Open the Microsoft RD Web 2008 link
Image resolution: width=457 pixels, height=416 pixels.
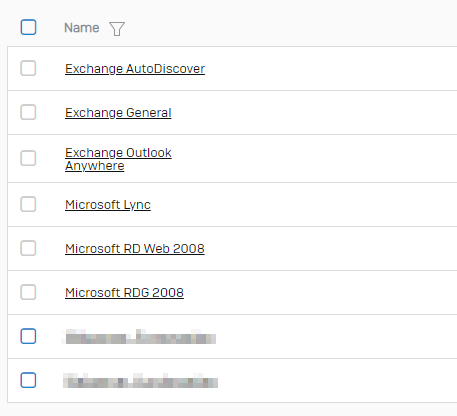(135, 249)
